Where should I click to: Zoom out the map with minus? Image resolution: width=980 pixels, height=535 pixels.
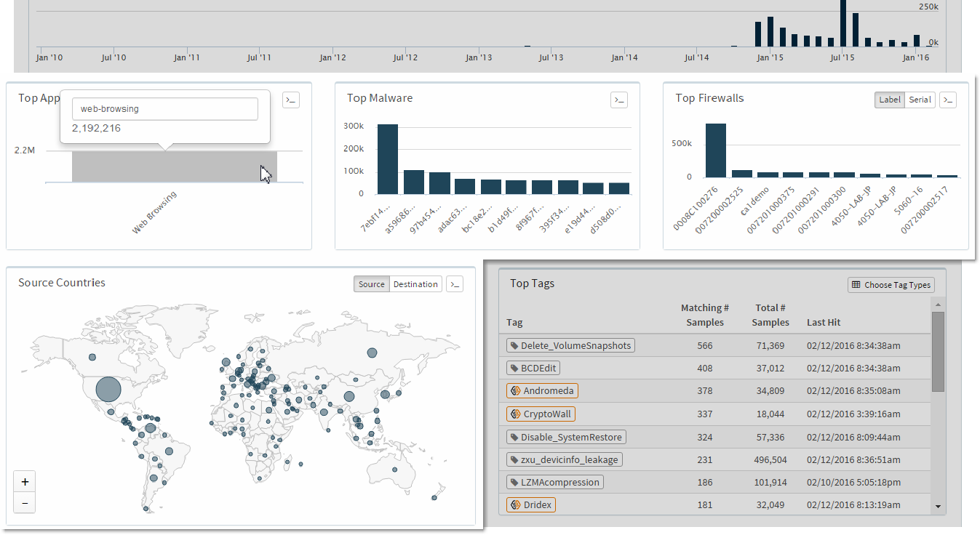pos(25,502)
